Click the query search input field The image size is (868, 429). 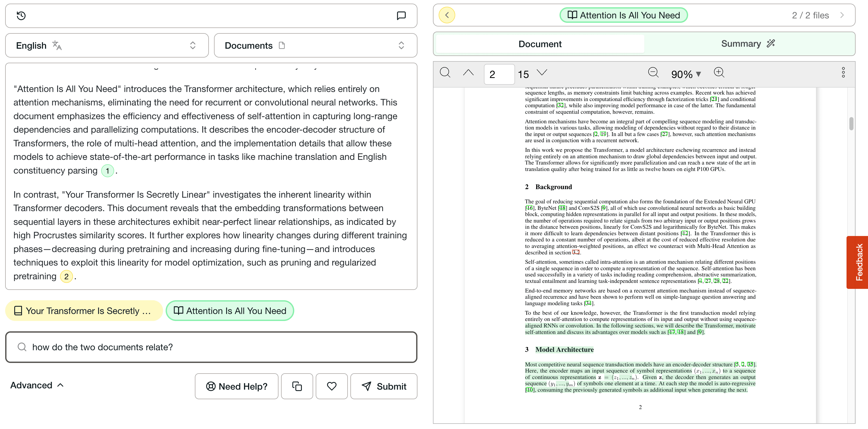211,347
